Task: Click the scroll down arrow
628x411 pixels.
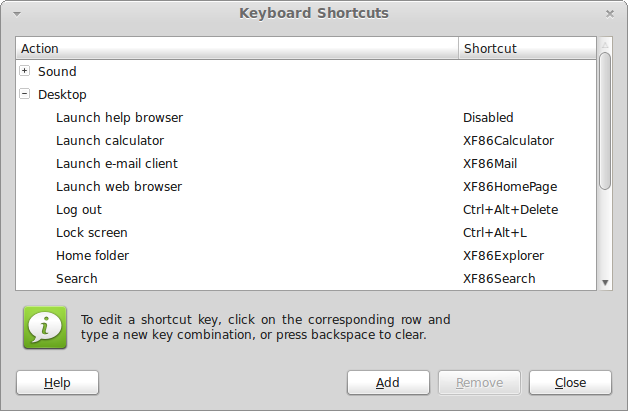Action: click(605, 283)
